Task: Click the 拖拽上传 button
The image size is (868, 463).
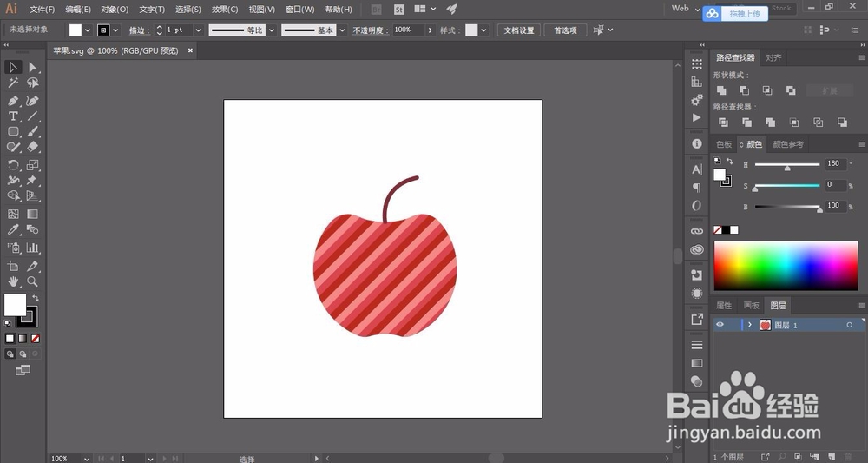Action: 736,13
